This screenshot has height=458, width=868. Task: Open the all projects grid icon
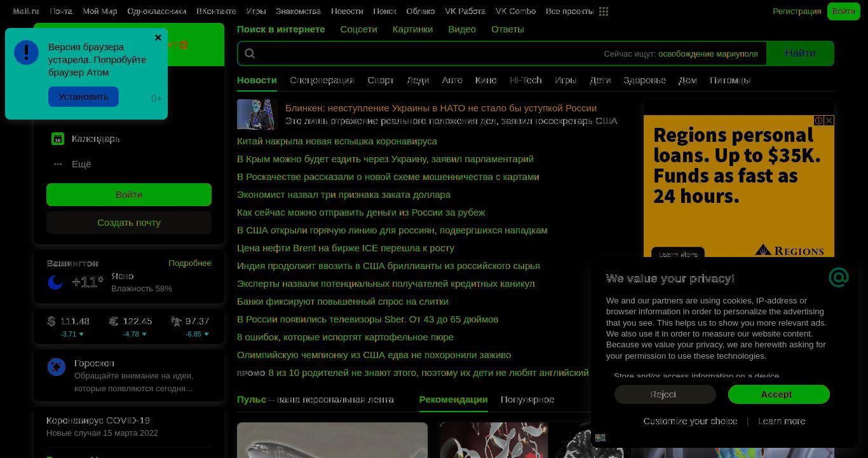click(x=604, y=11)
